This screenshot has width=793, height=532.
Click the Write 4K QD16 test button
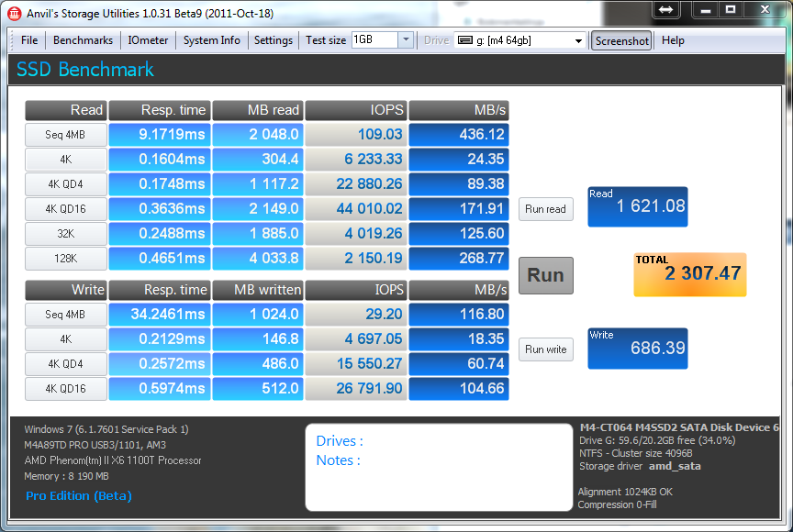pos(66,389)
